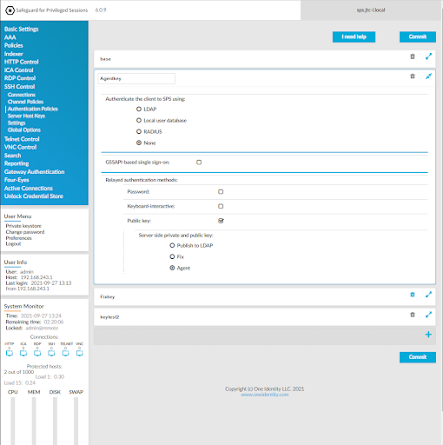443x445 pixels.
Task: Click the VNC connections monitor icon
Action: coord(79,353)
